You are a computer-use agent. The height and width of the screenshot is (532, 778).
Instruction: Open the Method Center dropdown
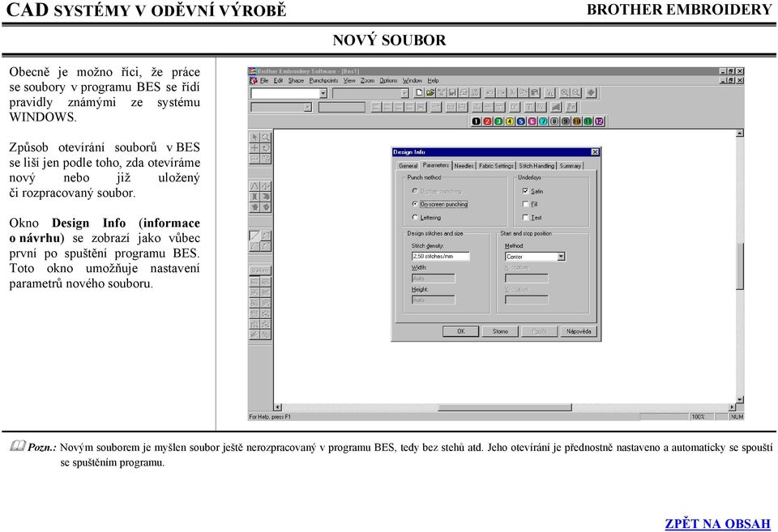click(561, 257)
